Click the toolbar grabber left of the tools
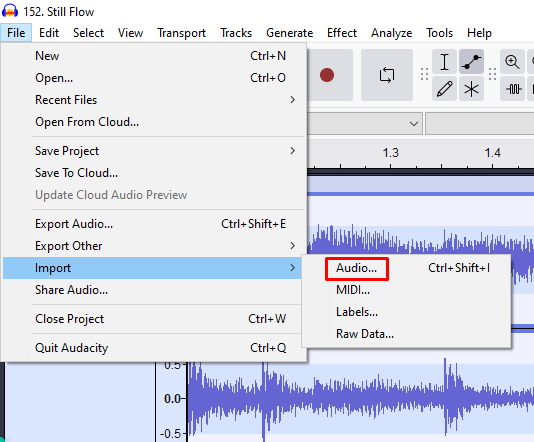 click(x=424, y=74)
